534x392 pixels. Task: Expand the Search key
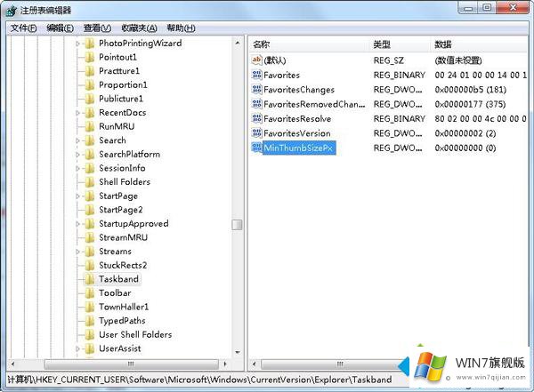[x=77, y=140]
